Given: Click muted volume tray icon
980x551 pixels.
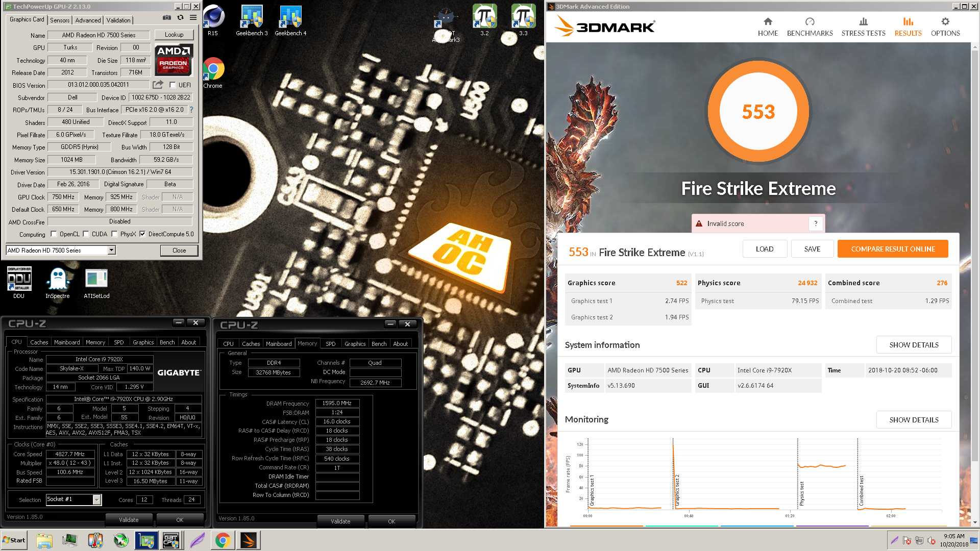Looking at the screenshot, I should click(932, 540).
